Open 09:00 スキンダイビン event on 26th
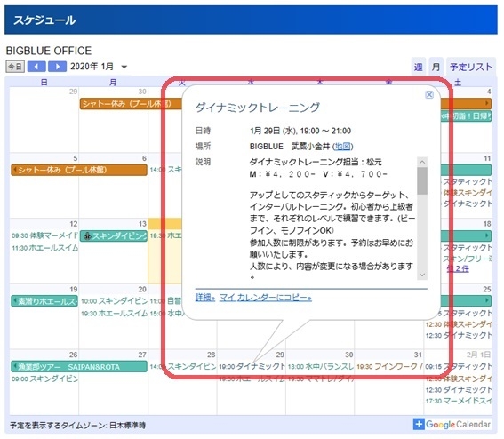 [x=44, y=379]
